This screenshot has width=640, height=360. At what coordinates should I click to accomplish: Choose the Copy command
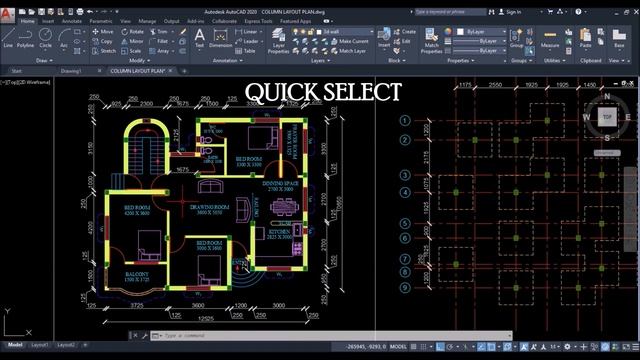click(102, 41)
